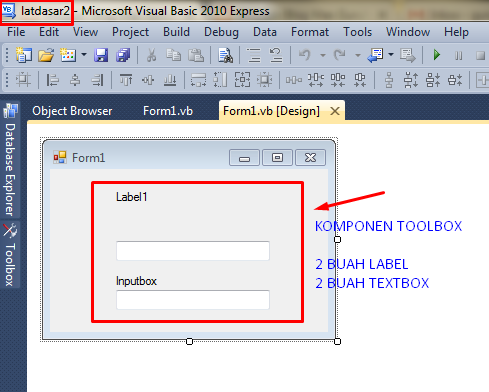Click Increase Vertical Spacing icon

(x=411, y=80)
